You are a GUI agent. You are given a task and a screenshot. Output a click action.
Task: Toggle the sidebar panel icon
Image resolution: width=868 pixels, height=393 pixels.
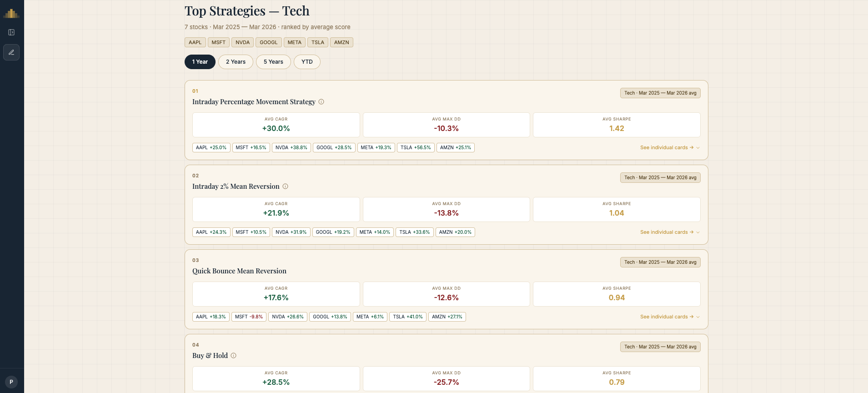pos(11,32)
